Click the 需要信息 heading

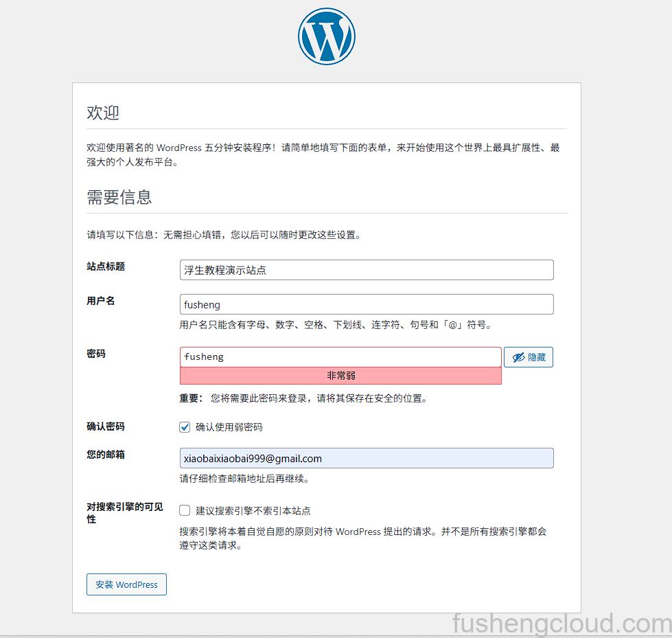point(119,197)
